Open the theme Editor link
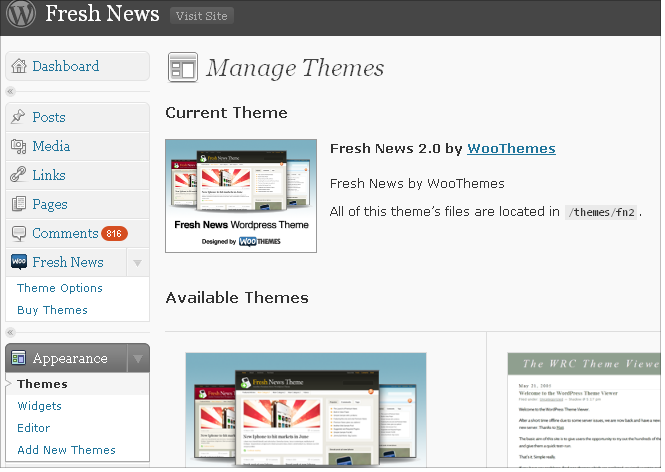Viewport: 665px width, 472px height. (x=34, y=428)
